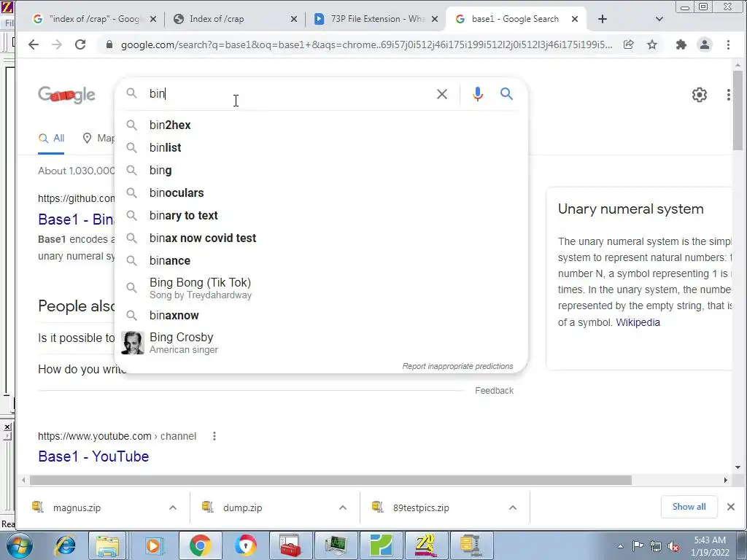Expand magnus.zip download options

click(173, 507)
